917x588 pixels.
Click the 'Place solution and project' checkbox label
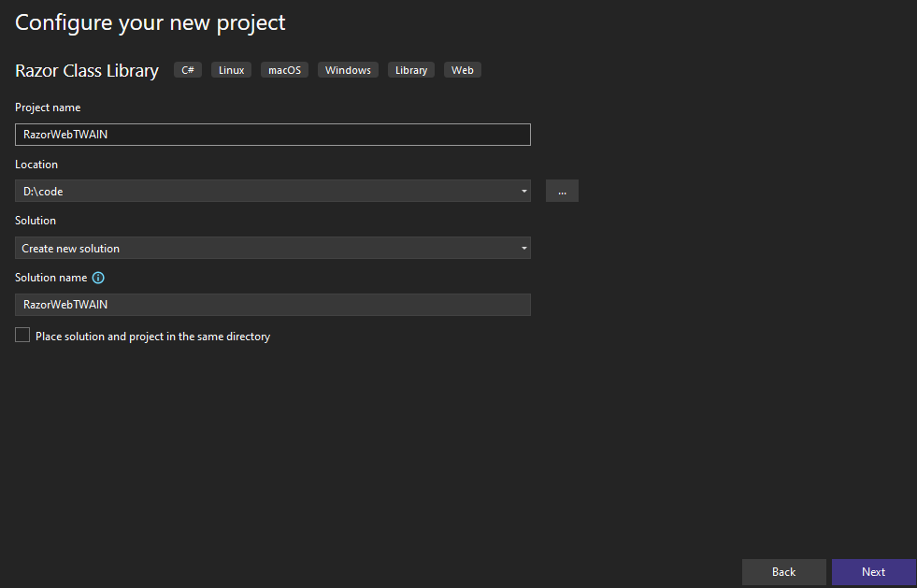pyautogui.click(x=152, y=336)
